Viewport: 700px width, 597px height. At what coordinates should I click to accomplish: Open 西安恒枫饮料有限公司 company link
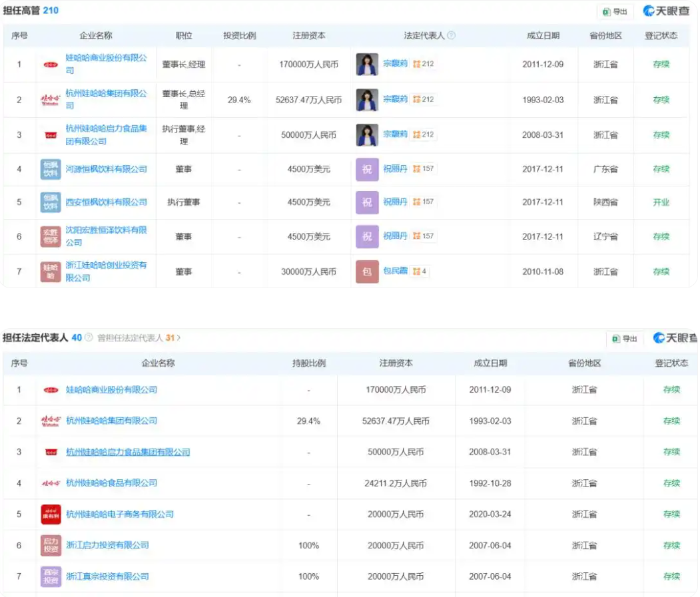[x=107, y=202]
